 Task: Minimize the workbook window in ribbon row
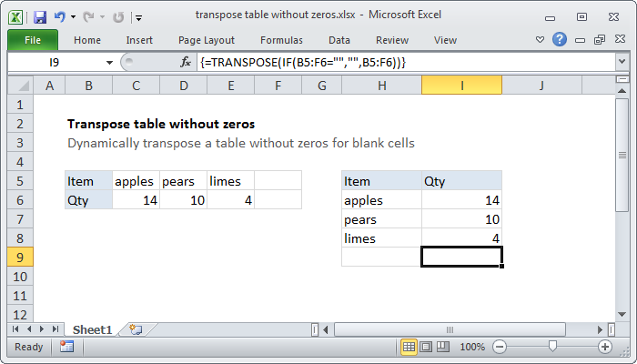click(x=581, y=40)
